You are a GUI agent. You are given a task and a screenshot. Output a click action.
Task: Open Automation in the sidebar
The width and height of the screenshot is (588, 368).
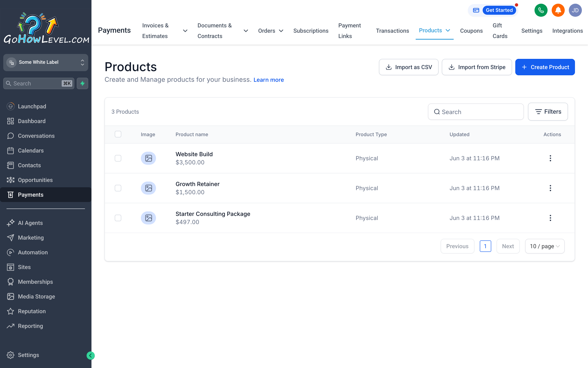click(46, 252)
